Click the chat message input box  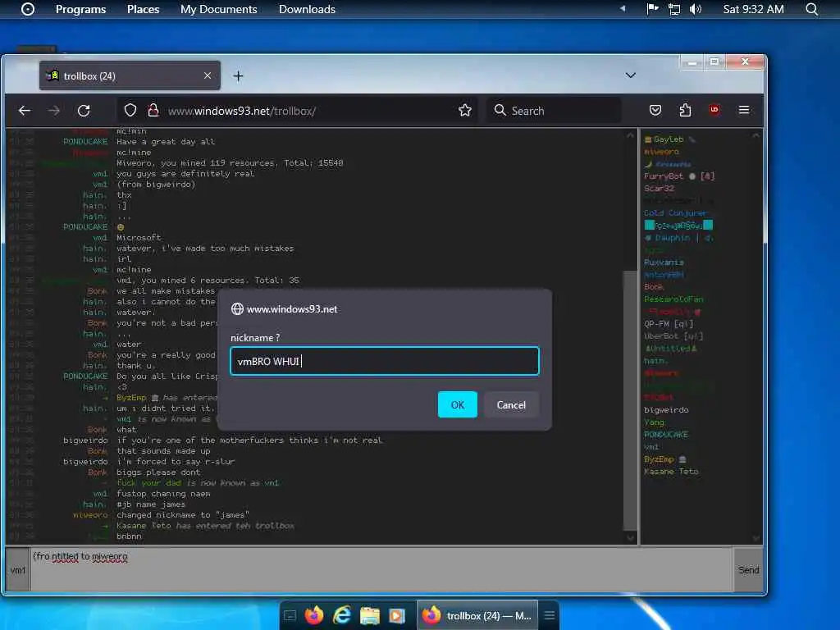381,569
